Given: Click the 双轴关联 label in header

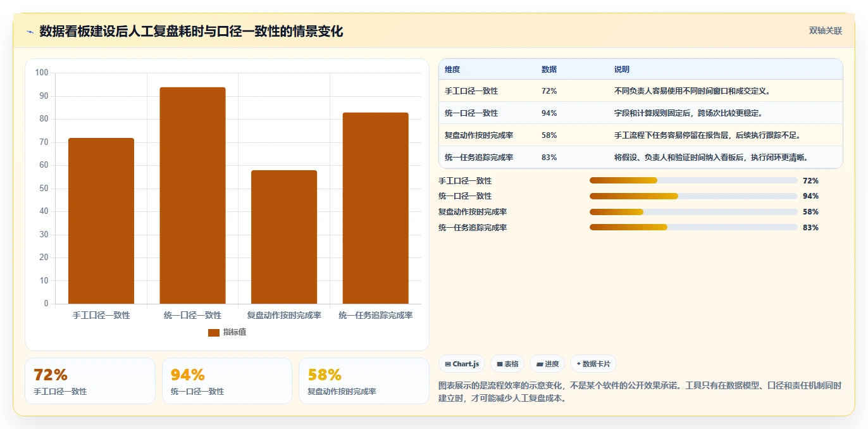Looking at the screenshot, I should tap(826, 31).
